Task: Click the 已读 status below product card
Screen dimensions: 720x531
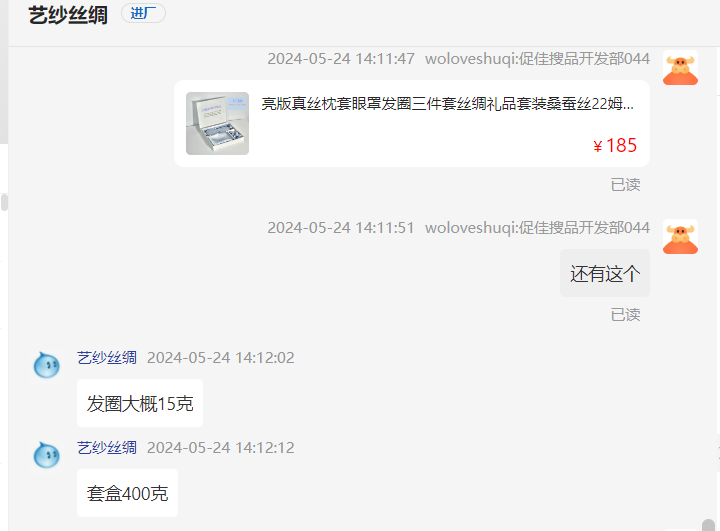Action: click(x=625, y=185)
